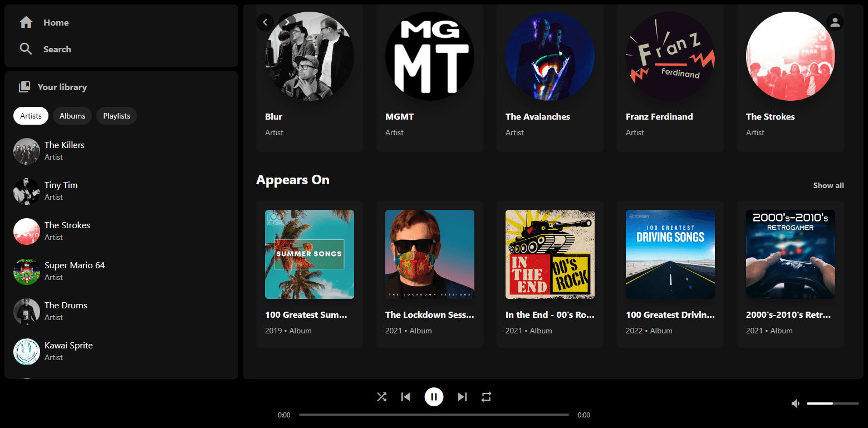The image size is (868, 428).
Task: Pause the current track
Action: (x=434, y=397)
